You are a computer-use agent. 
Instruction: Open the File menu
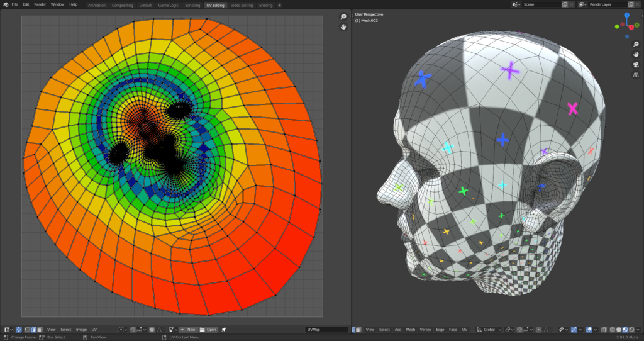(x=15, y=4)
